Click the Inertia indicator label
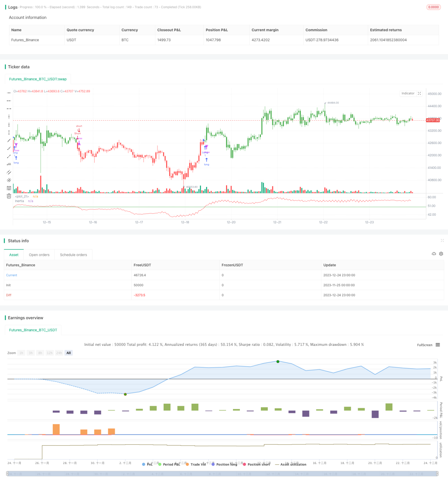This screenshot has height=484, width=448. pyautogui.click(x=20, y=201)
